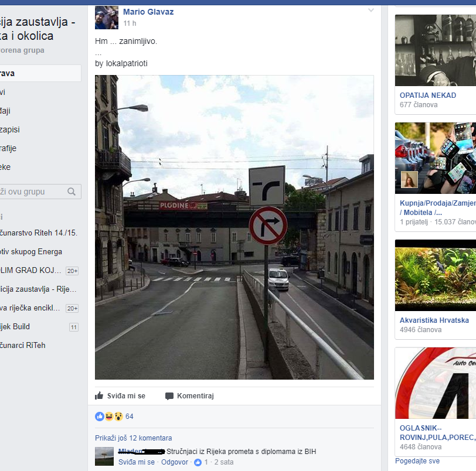This screenshot has width=476, height=471.
Task: Click Mario Glavaz profile picture
Action: pos(107,18)
